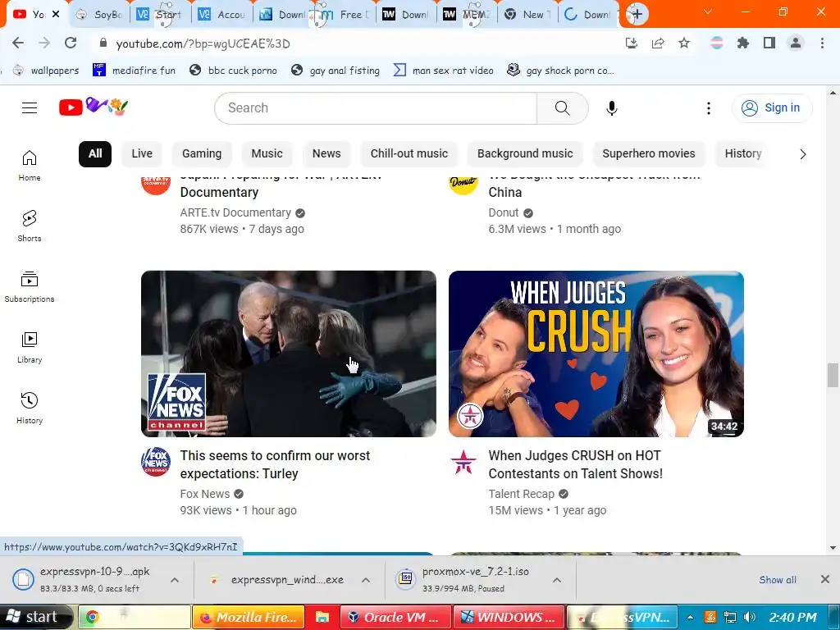The height and width of the screenshot is (630, 840).
Task: Open mediafire fun bookmark
Action: (x=134, y=71)
